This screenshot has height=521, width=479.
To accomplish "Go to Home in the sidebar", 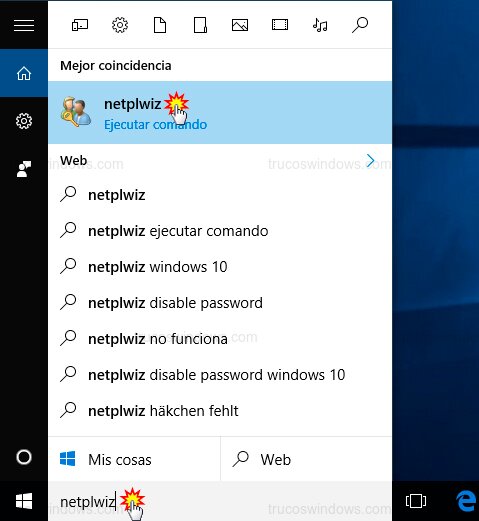I will (x=24, y=73).
